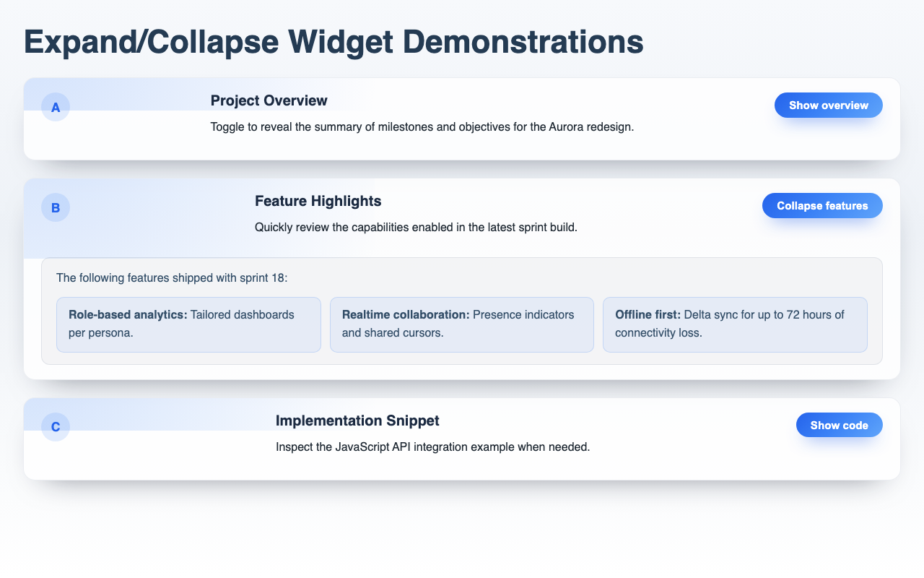The width and height of the screenshot is (924, 578).
Task: Click the circular C badge icon
Action: pos(56,427)
